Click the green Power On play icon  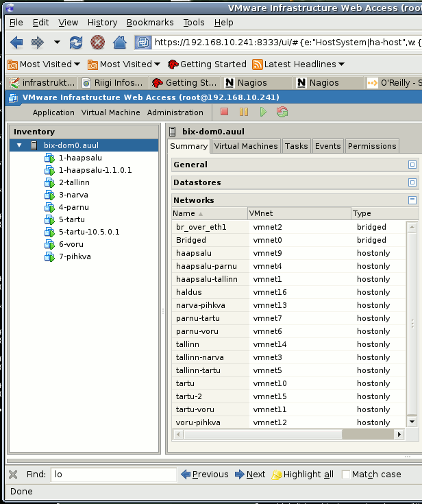click(x=263, y=112)
